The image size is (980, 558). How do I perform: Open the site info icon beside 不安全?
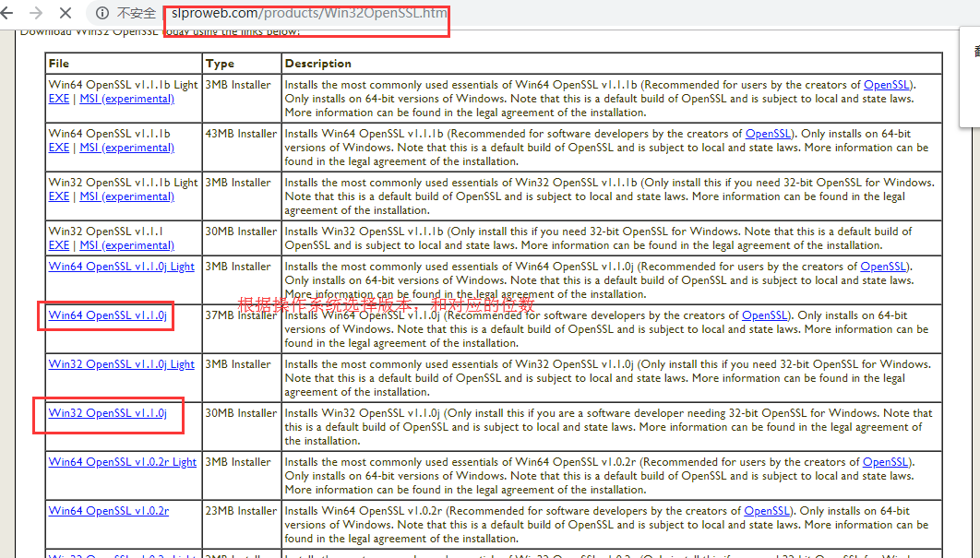point(102,13)
